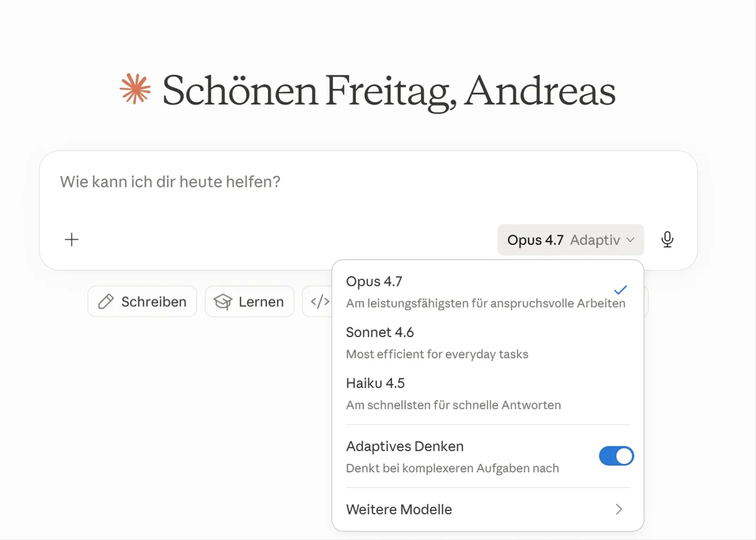Select the microphone dictation icon
This screenshot has height=540, width=756.
click(x=668, y=239)
